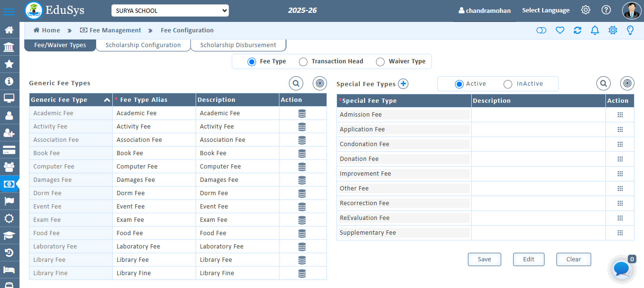Click the Fee Management breadcrumb link
Image resolution: width=644 pixels, height=288 pixels.
point(115,30)
